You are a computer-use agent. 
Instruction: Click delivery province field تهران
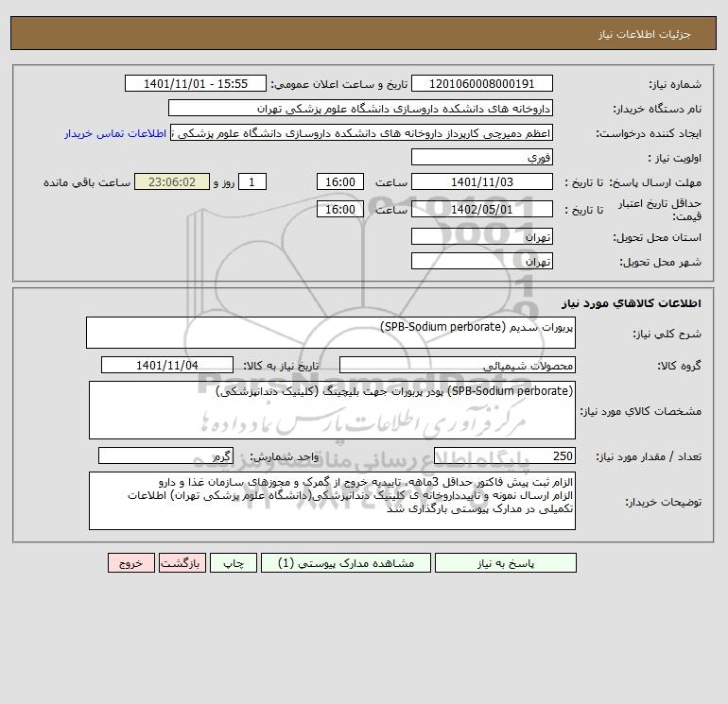[x=482, y=237]
